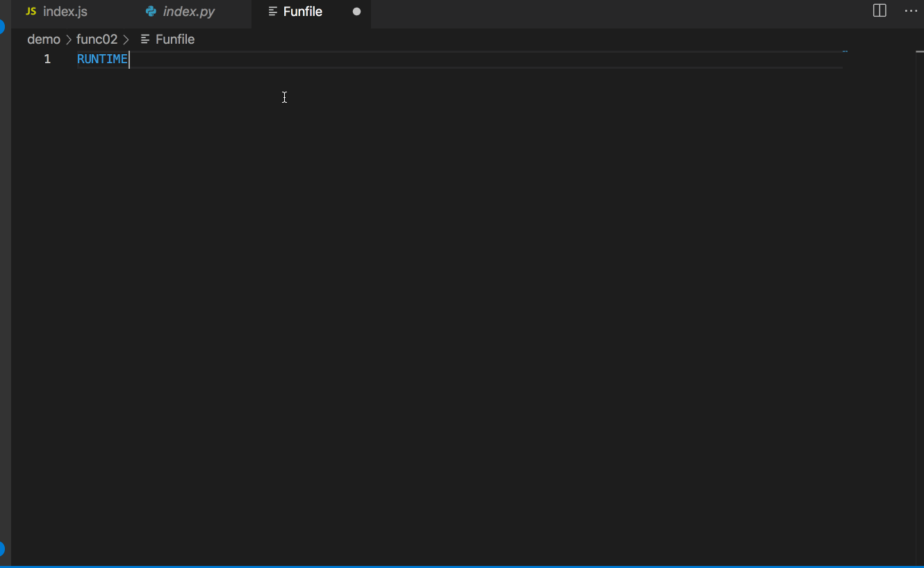Click the blue badge on the left edge
924x568 pixels.
[x=3, y=28]
